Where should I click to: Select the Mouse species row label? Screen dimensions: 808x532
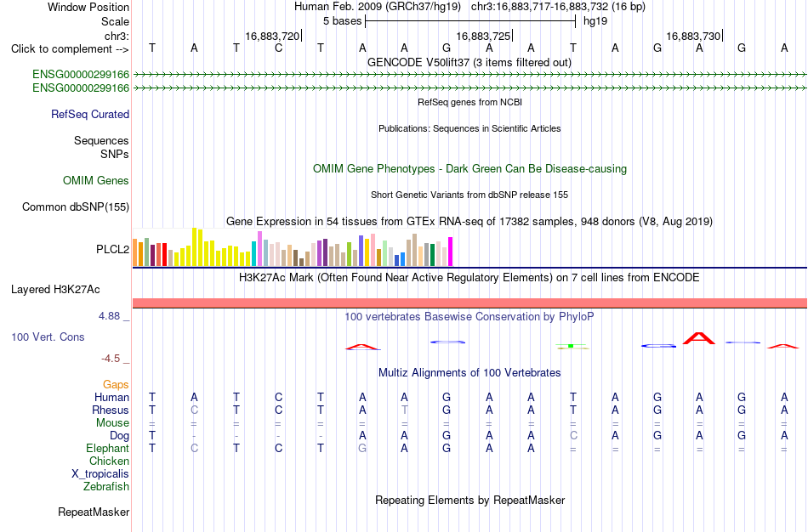click(113, 423)
